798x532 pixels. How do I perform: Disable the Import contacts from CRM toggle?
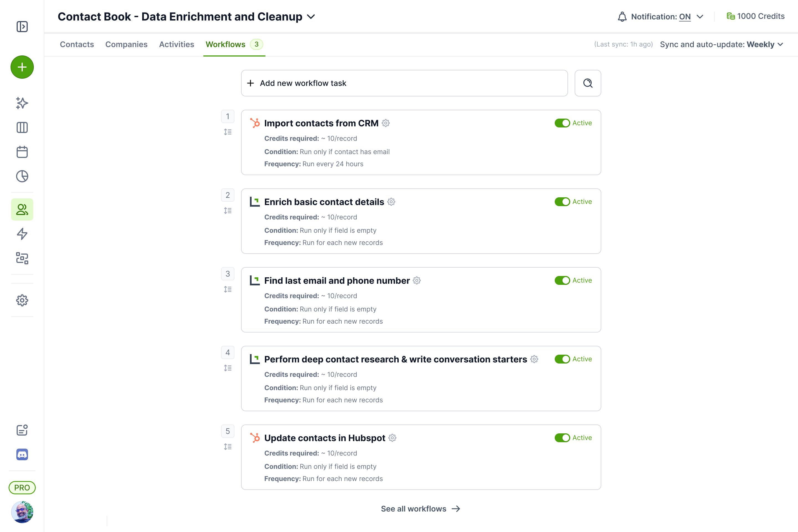click(562, 123)
